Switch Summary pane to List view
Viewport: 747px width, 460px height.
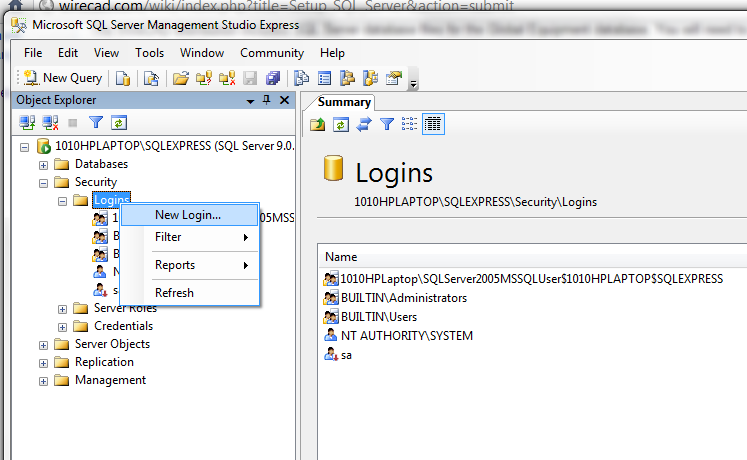click(409, 124)
